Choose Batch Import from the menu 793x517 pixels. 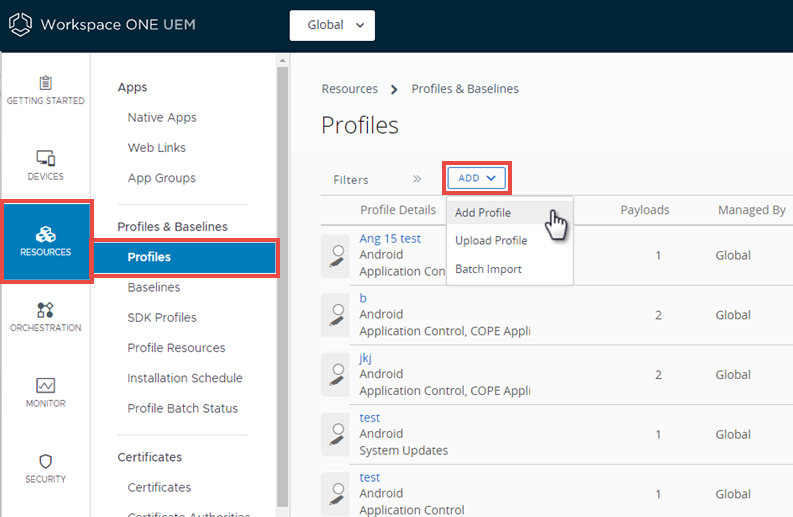[489, 269]
